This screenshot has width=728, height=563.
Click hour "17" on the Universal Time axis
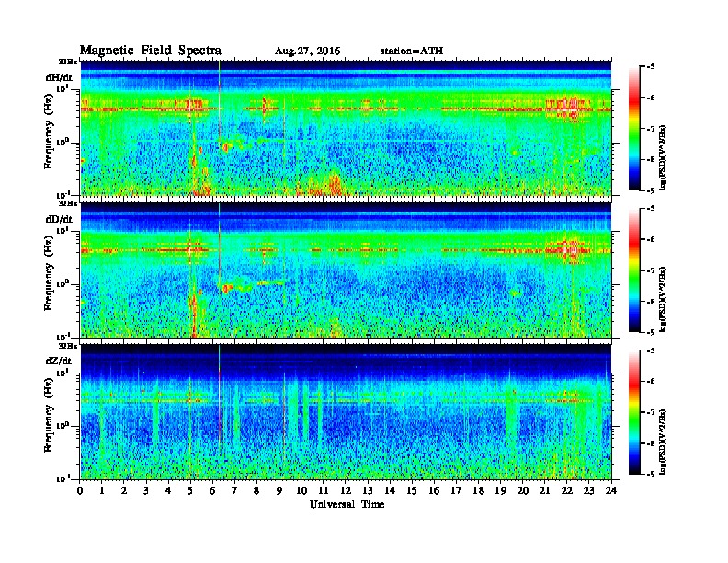[x=457, y=490]
